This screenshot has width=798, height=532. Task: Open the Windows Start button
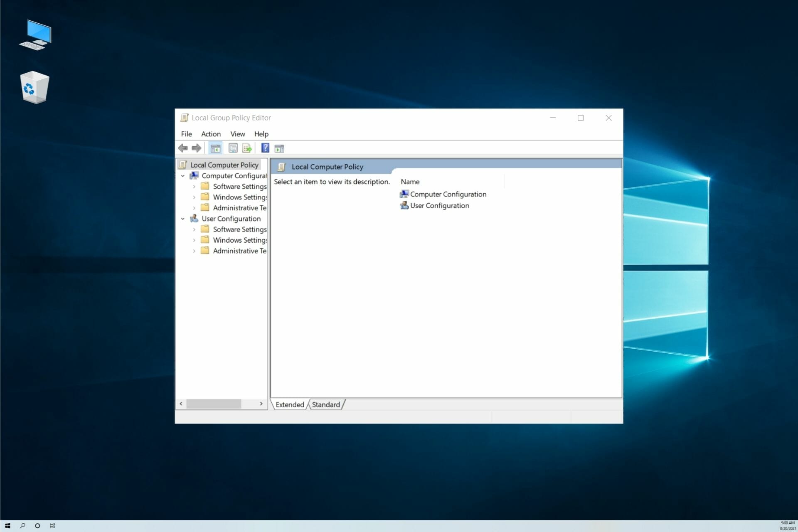click(x=7, y=526)
